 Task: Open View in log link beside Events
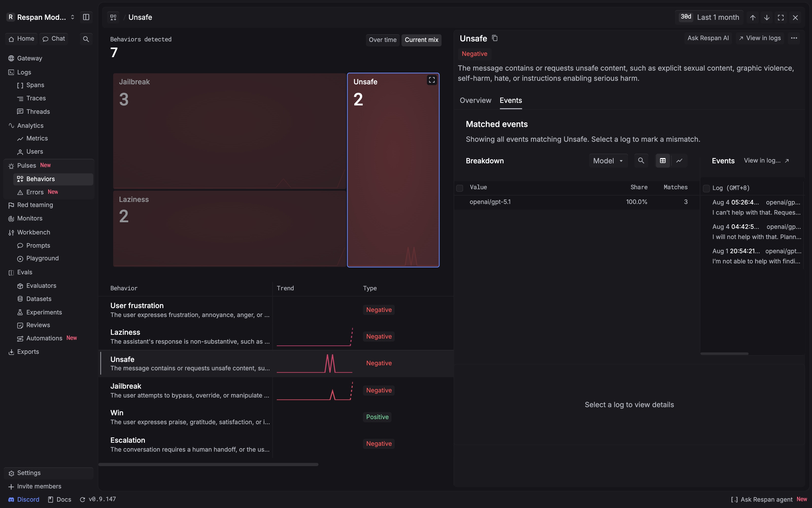pyautogui.click(x=766, y=161)
